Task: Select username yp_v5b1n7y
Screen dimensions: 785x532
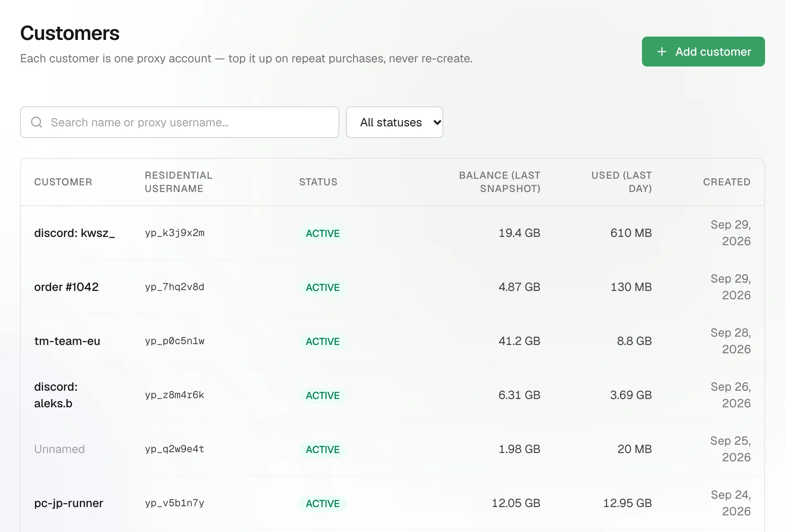Action: click(175, 503)
